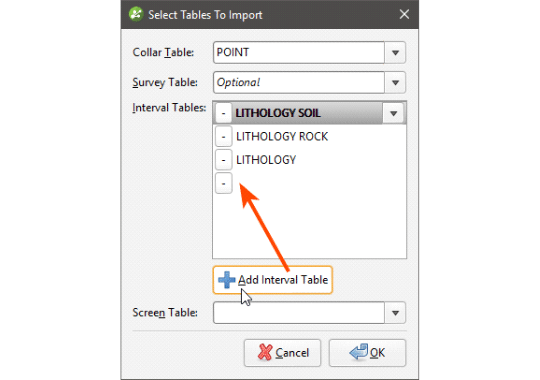The height and width of the screenshot is (380, 540).
Task: Click the blue plus icon
Action: 226,280
